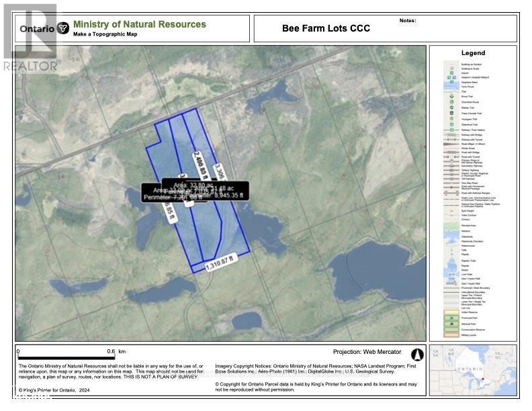This screenshot has width=532, height=411.
Task: Click Make a Topographic Map text
Action: 105,34
